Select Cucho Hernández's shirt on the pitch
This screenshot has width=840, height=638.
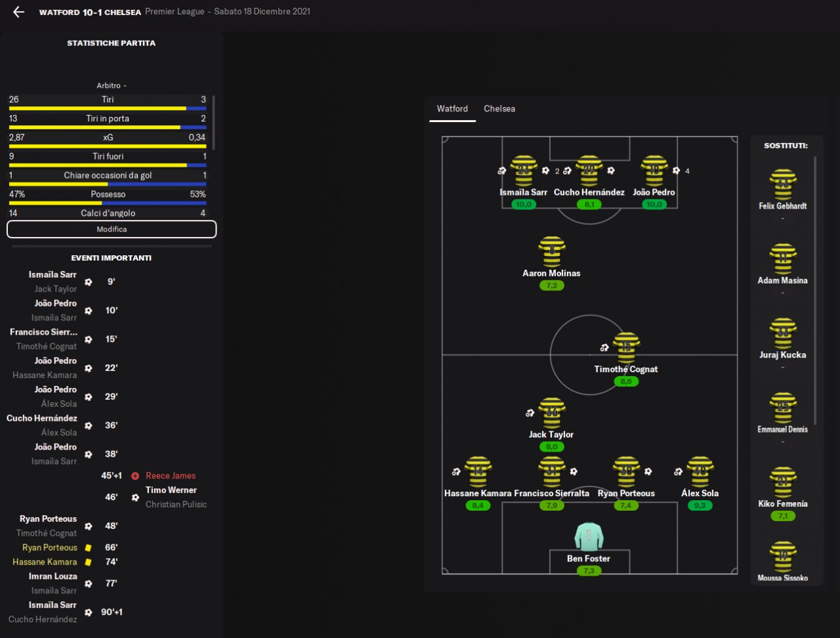[589, 171]
